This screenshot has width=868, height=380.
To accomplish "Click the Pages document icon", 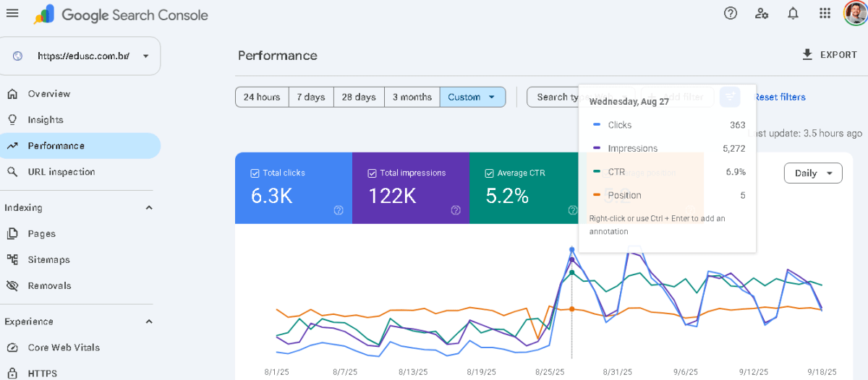I will coord(12,234).
